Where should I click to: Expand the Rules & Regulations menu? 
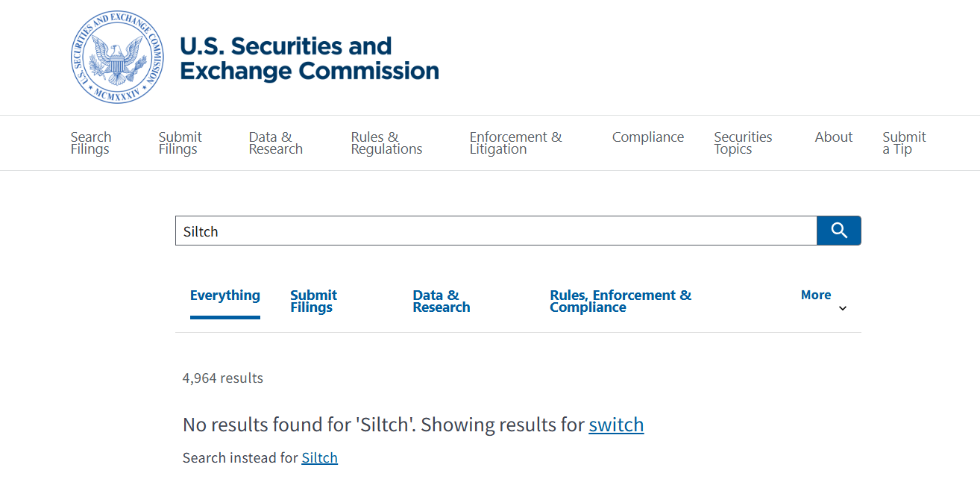pos(386,143)
